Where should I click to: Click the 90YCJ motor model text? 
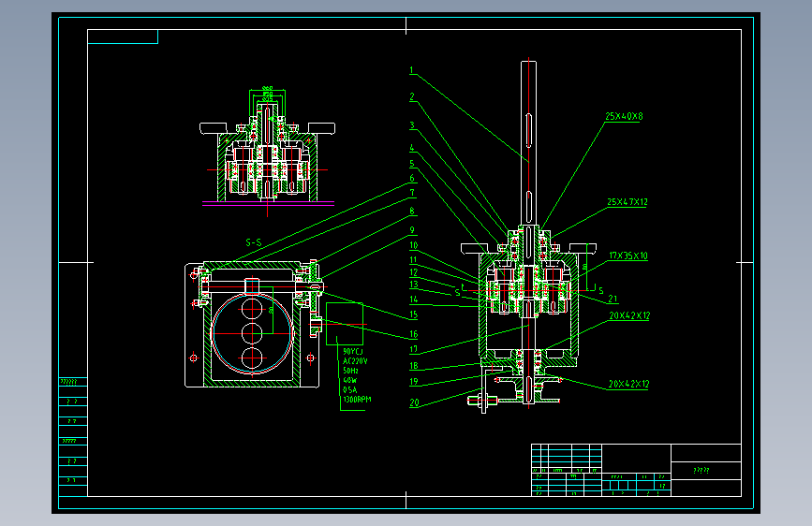353,352
